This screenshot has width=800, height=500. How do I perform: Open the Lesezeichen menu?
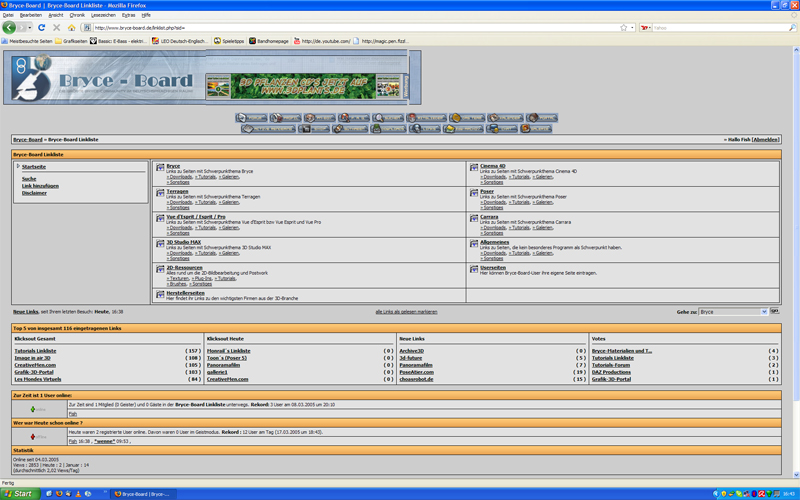(x=104, y=15)
